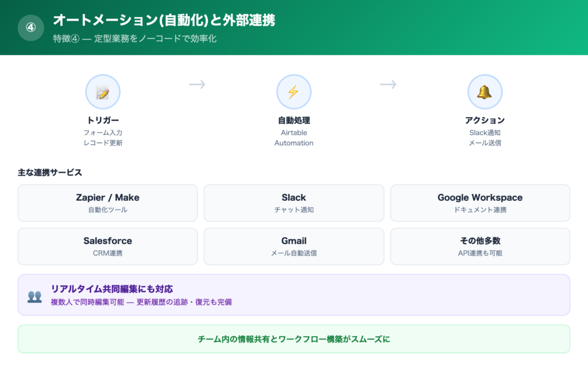Click the bell icon above アクション
Screen dimensions: 588x365
tap(485, 91)
